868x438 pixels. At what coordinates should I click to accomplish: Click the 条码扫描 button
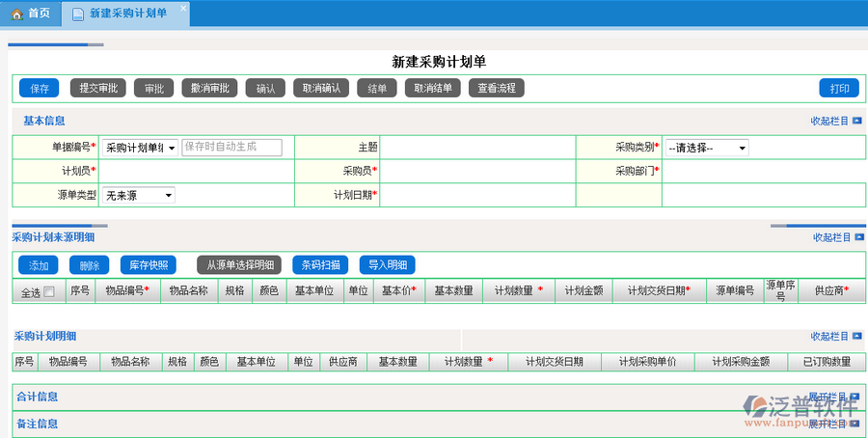[x=319, y=265]
